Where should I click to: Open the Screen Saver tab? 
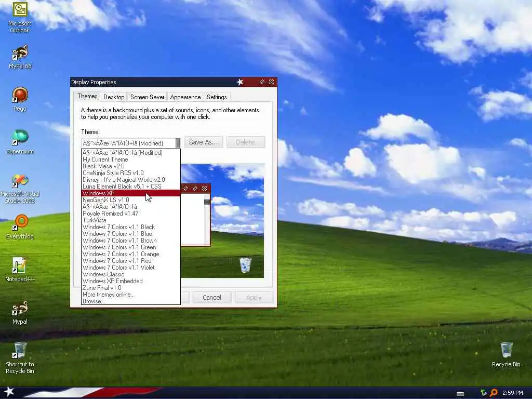point(147,97)
